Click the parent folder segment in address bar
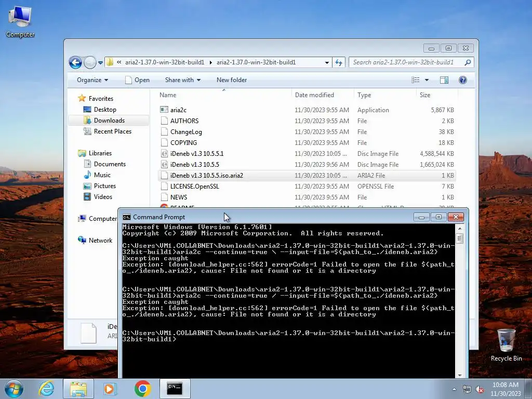Image resolution: width=532 pixels, height=399 pixels. pyautogui.click(x=165, y=62)
